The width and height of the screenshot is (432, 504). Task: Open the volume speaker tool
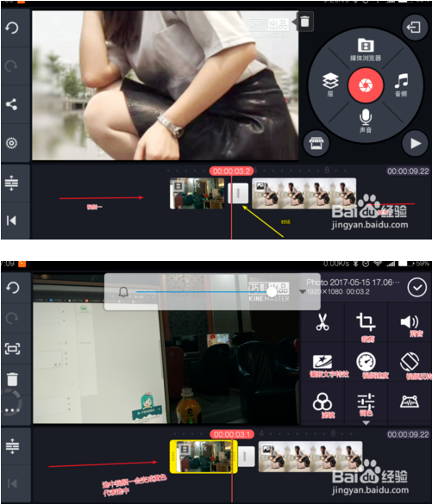(410, 321)
